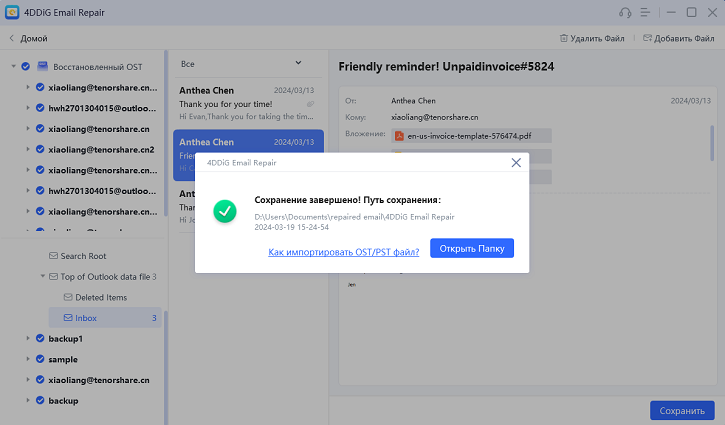Uncheck the sample checkbox

click(x=40, y=359)
